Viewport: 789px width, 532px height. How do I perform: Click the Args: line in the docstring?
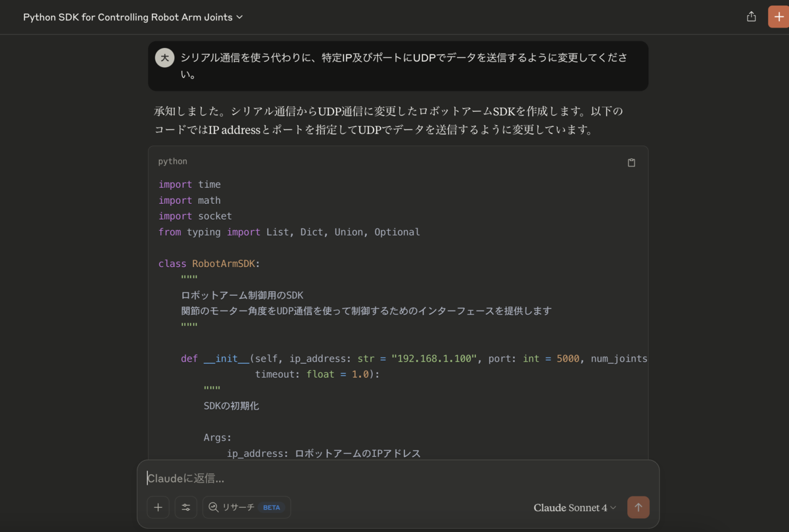(x=218, y=437)
